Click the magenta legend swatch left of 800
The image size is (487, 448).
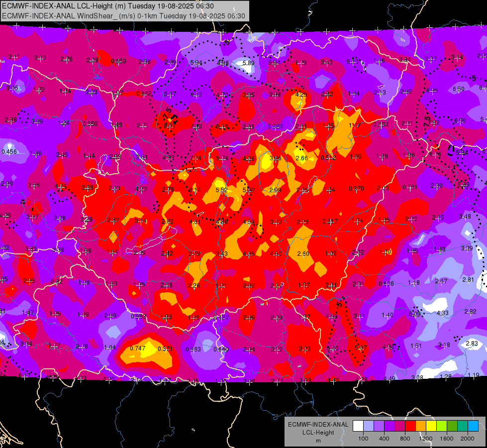click(400, 426)
